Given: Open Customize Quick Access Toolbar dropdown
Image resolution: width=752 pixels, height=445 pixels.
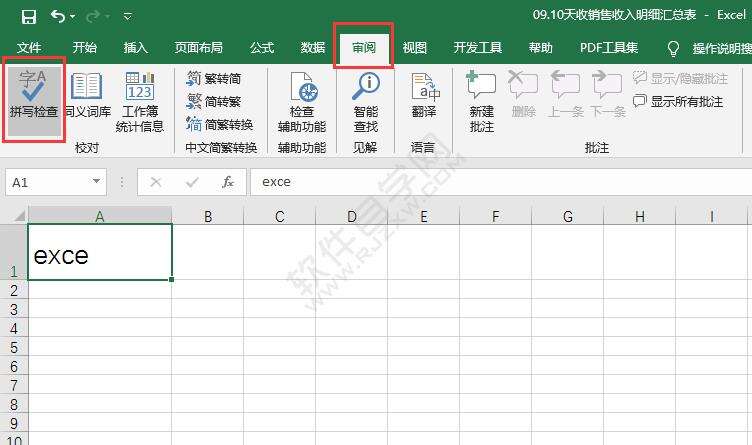Looking at the screenshot, I should pyautogui.click(x=128, y=17).
